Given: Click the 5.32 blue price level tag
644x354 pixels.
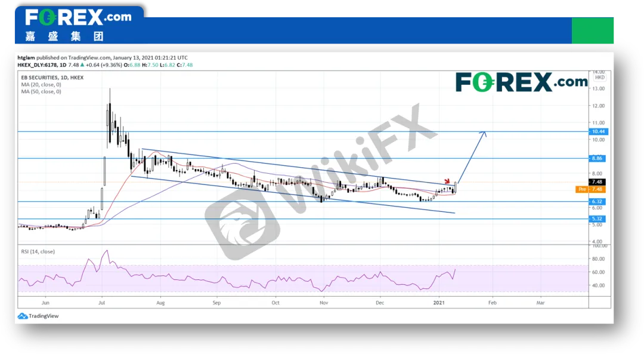Looking at the screenshot, I should coord(597,218).
